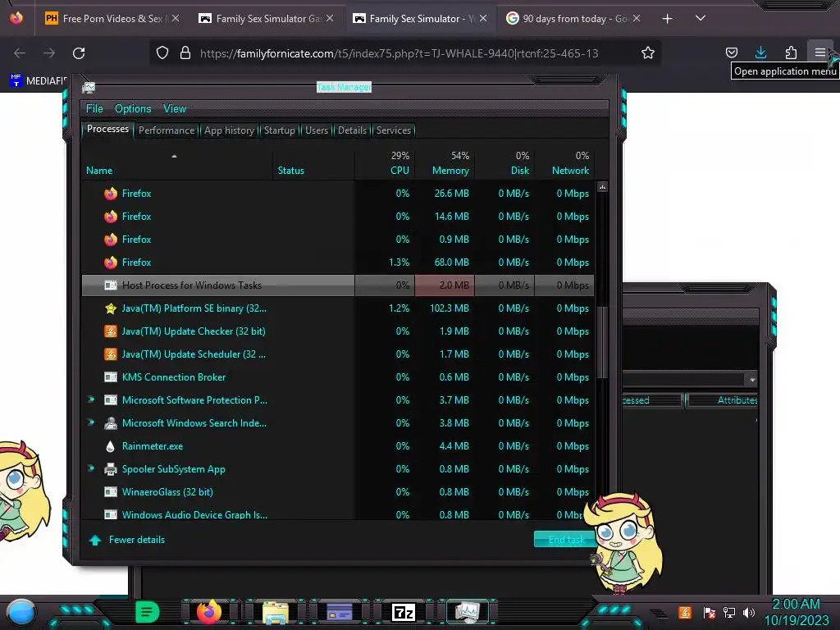The image size is (840, 630).
Task: Click the Host Process for Windows Tasks icon
Action: (x=111, y=285)
